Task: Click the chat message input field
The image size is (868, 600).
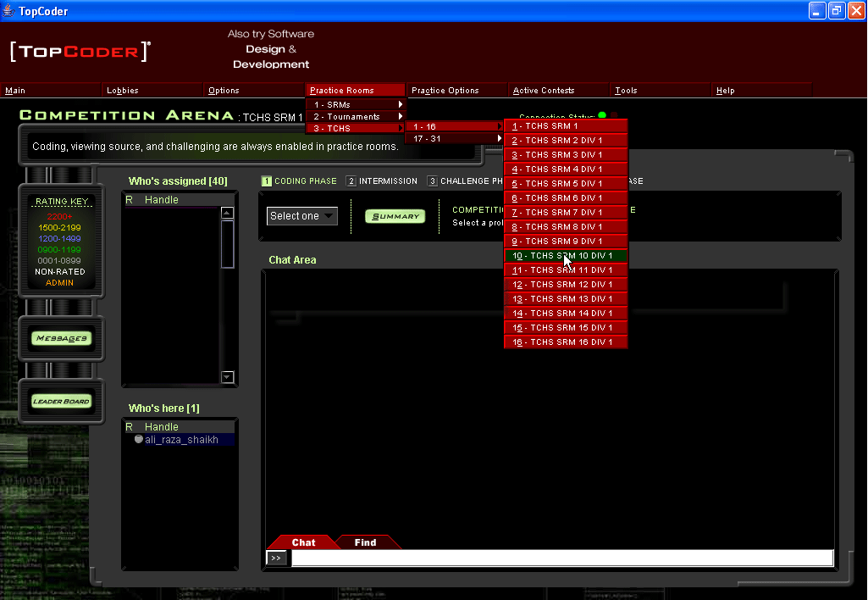Action: tap(562, 558)
